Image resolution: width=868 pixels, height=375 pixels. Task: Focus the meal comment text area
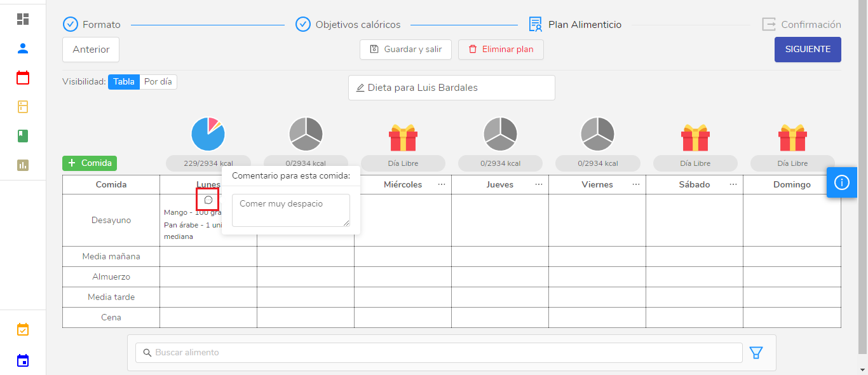[291, 210]
